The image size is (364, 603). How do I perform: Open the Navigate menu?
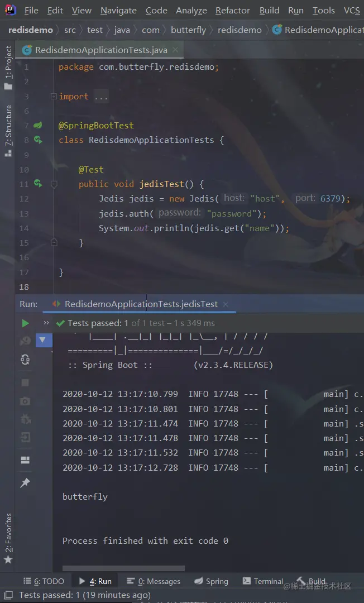pos(118,11)
